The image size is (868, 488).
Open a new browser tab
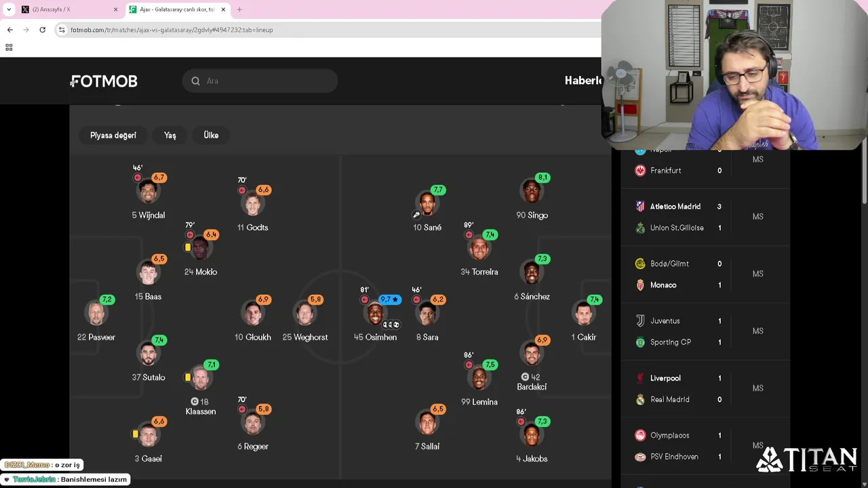click(x=239, y=9)
